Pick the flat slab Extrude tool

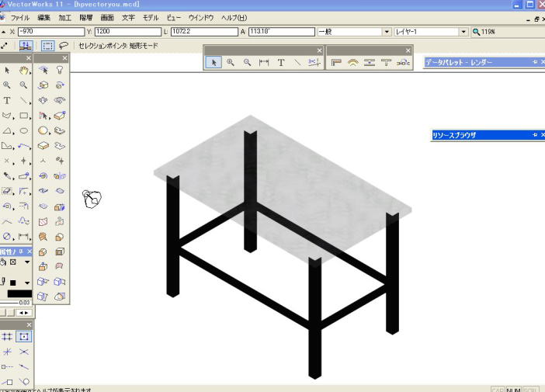click(43, 146)
